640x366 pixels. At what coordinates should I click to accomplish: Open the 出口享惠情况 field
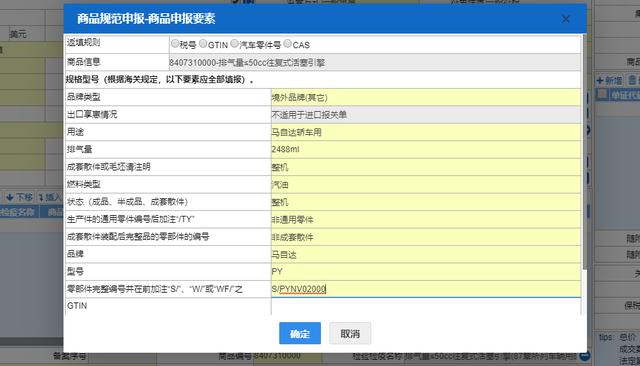[426, 115]
